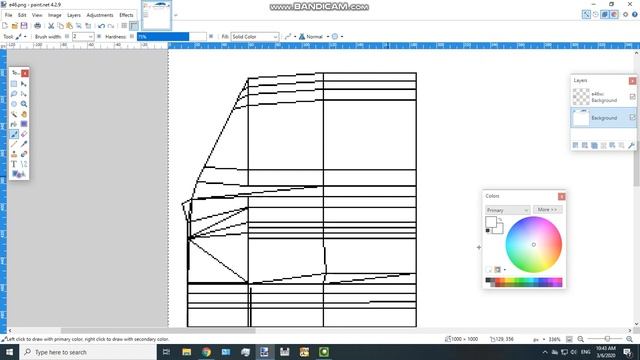Select the Clone Stamp tool
640x360 pixels.
(14, 154)
